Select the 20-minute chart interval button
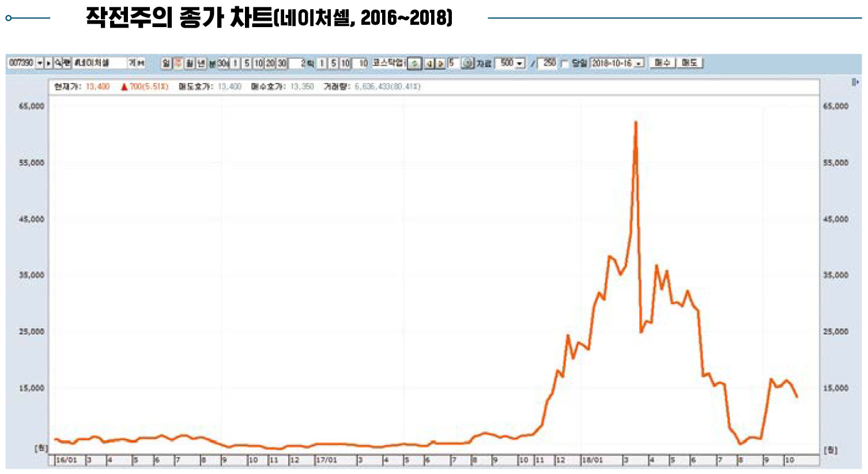 (x=270, y=63)
